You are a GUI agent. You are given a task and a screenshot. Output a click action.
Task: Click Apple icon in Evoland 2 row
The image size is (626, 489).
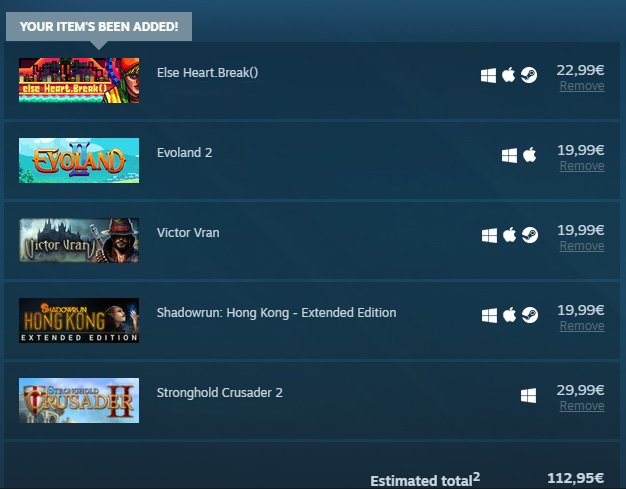[x=529, y=154]
